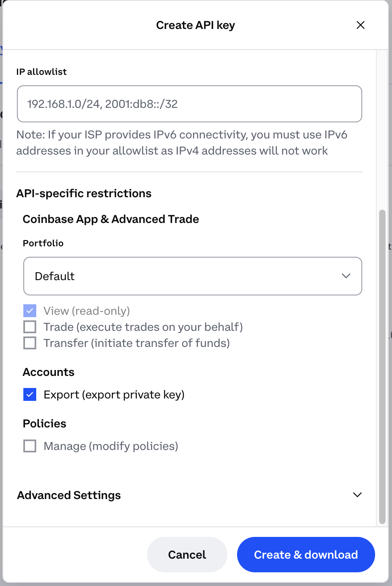Screen dimensions: 392x586
Task: Click the 'IP allowlist' field label
Action: pyautogui.click(x=41, y=72)
